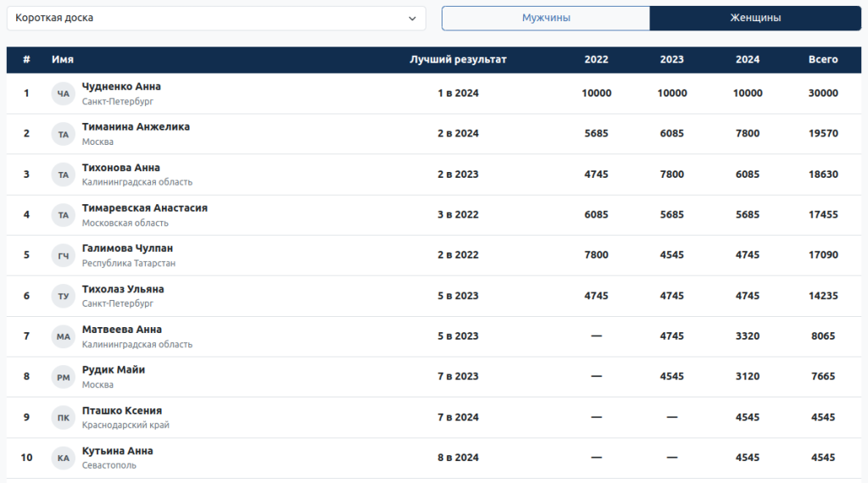Click the РМ avatar for Рудик Майи

(64, 377)
